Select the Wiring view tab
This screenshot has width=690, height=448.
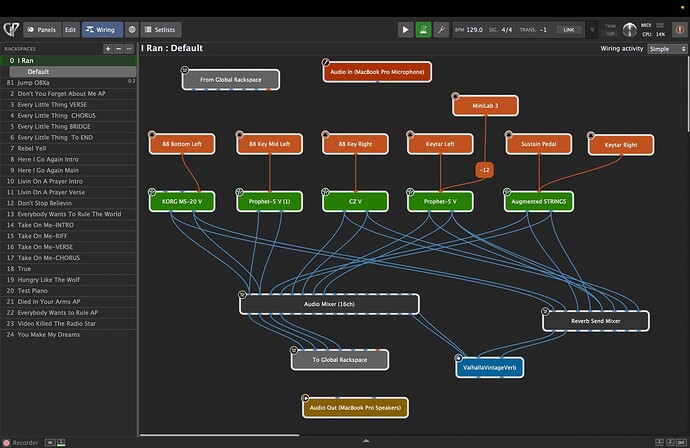click(102, 29)
